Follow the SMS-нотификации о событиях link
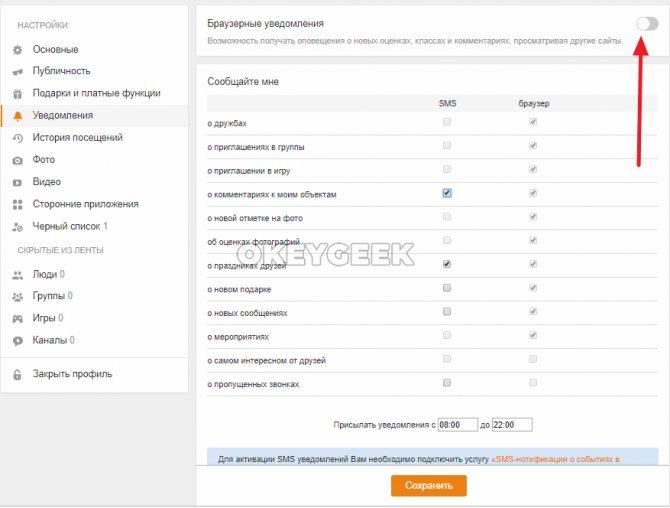 [555, 459]
